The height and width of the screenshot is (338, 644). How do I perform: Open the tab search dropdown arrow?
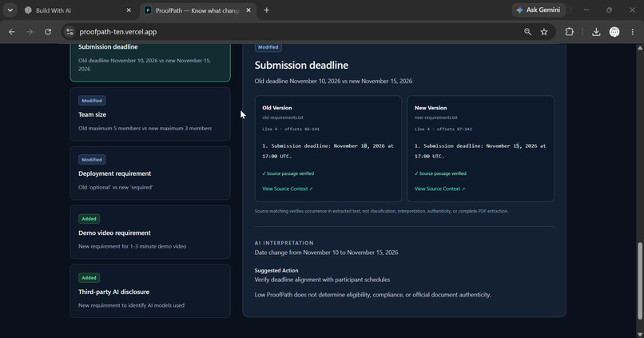pos(10,10)
